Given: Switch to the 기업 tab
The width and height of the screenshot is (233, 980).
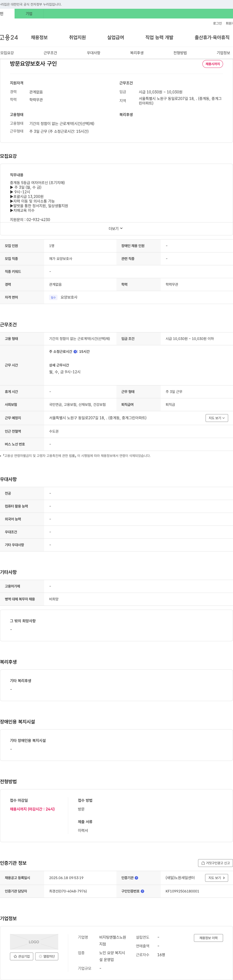Looking at the screenshot, I should [29, 14].
